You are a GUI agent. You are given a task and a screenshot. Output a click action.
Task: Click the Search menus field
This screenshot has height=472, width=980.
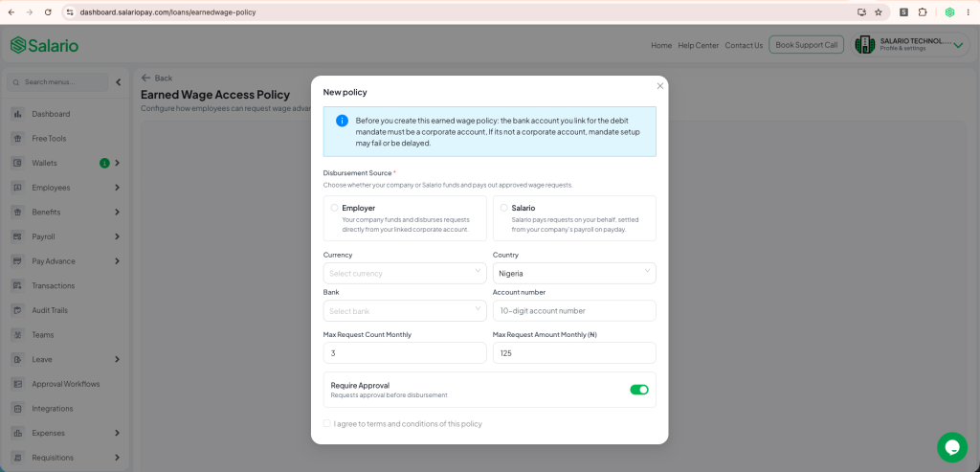(x=57, y=82)
